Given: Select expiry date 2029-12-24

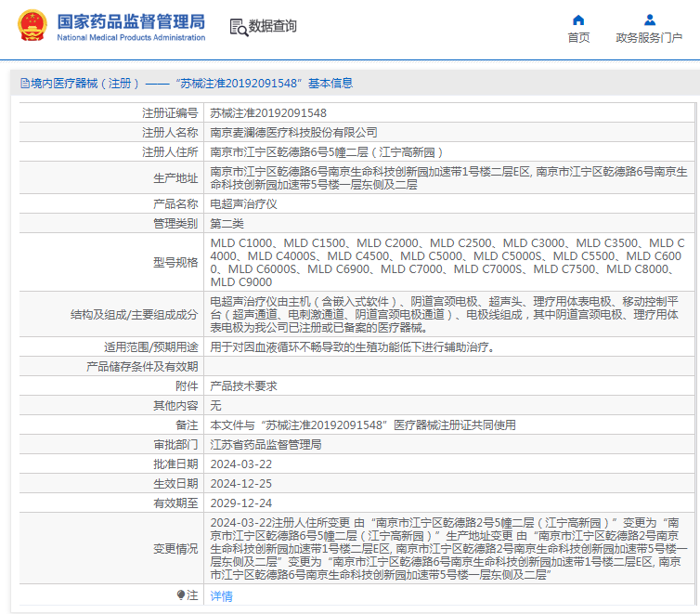Looking at the screenshot, I should (x=241, y=503).
